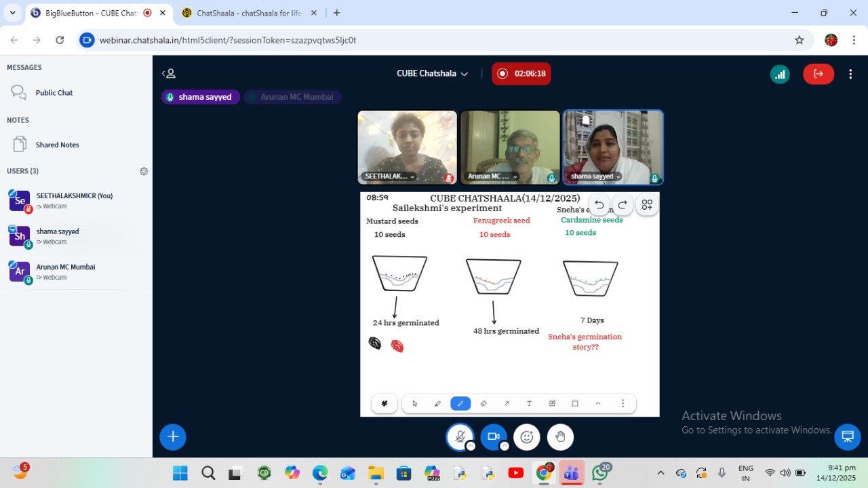Viewport: 868px width, 488px height.
Task: Open the Public Chat panel
Action: pos(54,93)
